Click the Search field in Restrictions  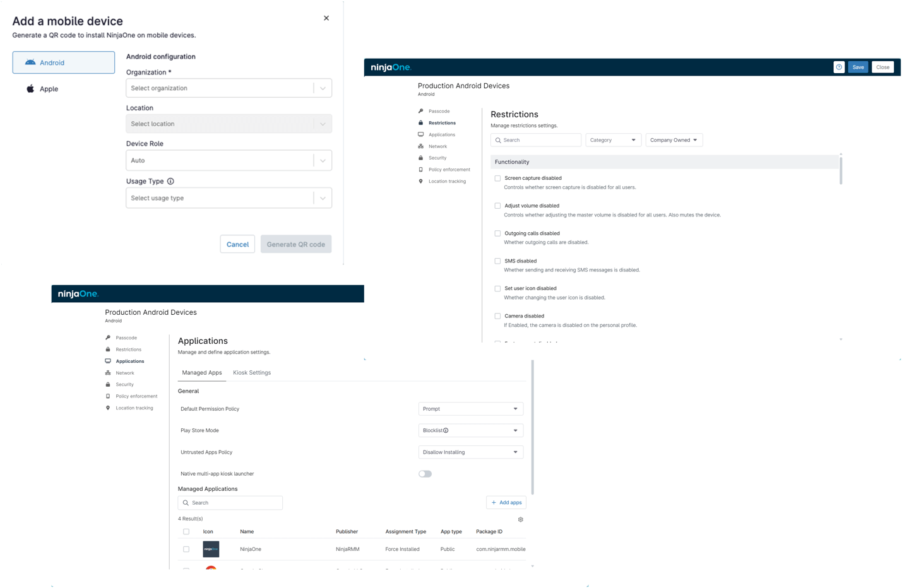tap(536, 140)
